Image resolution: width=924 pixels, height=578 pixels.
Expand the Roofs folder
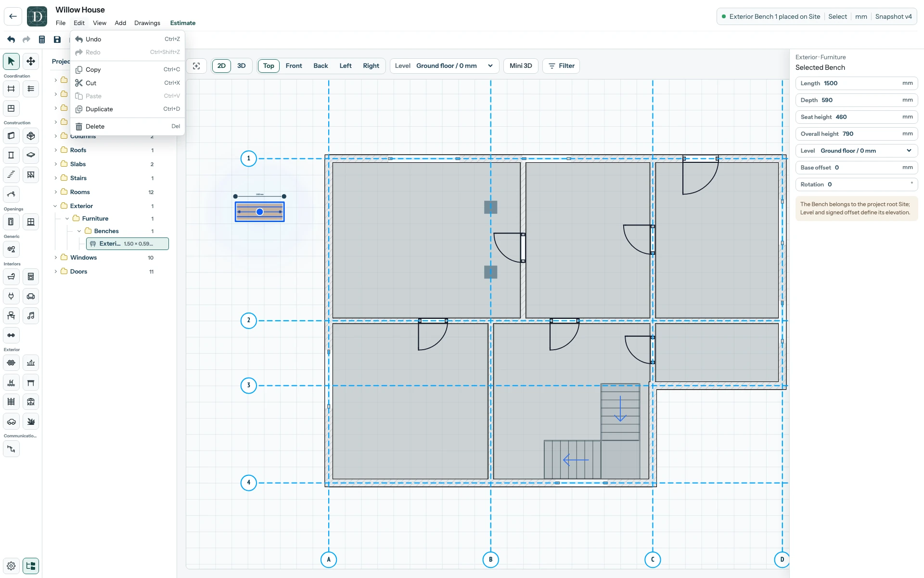(x=56, y=150)
